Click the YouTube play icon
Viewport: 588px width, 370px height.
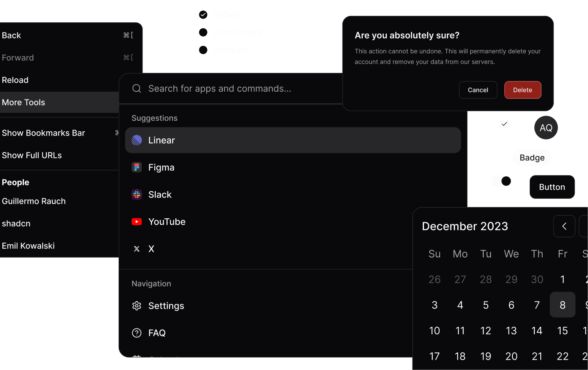[137, 222]
